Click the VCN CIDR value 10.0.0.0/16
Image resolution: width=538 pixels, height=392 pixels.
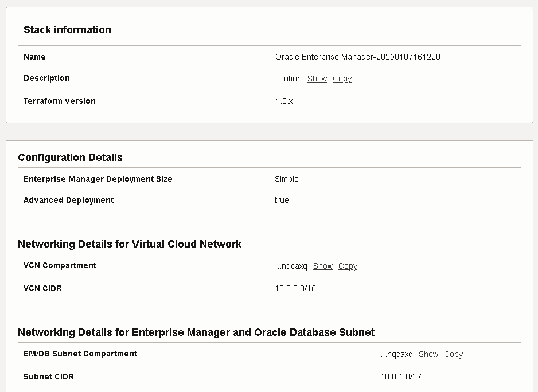(295, 289)
